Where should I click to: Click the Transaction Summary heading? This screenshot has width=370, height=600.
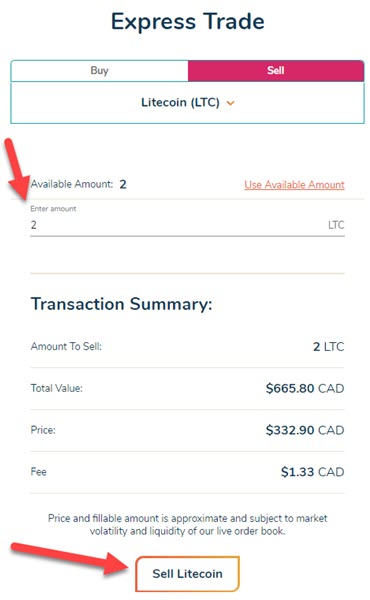121,304
